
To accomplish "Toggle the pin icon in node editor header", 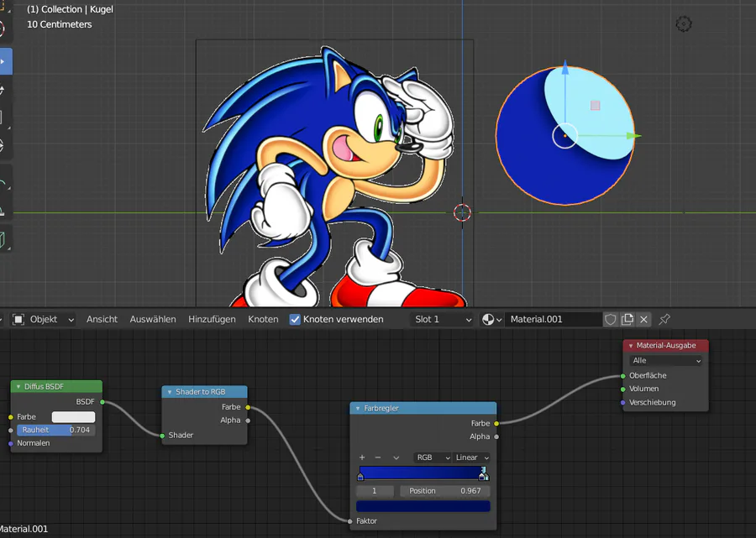I will point(664,319).
